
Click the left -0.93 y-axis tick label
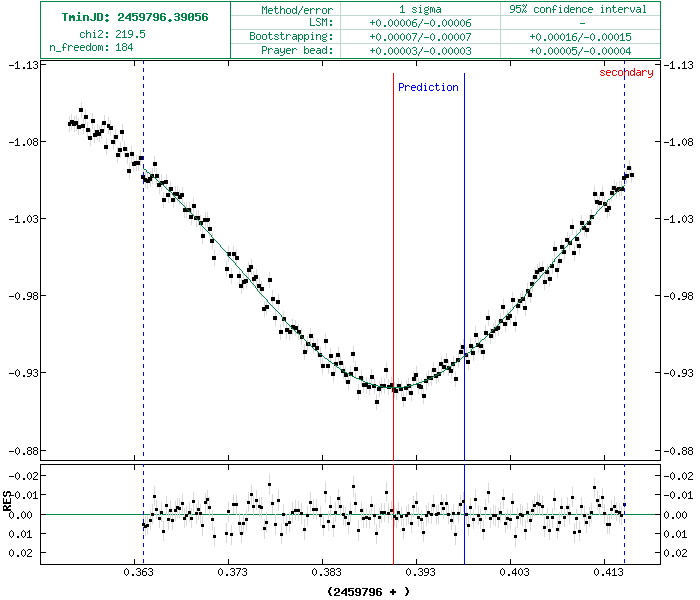tap(20, 373)
